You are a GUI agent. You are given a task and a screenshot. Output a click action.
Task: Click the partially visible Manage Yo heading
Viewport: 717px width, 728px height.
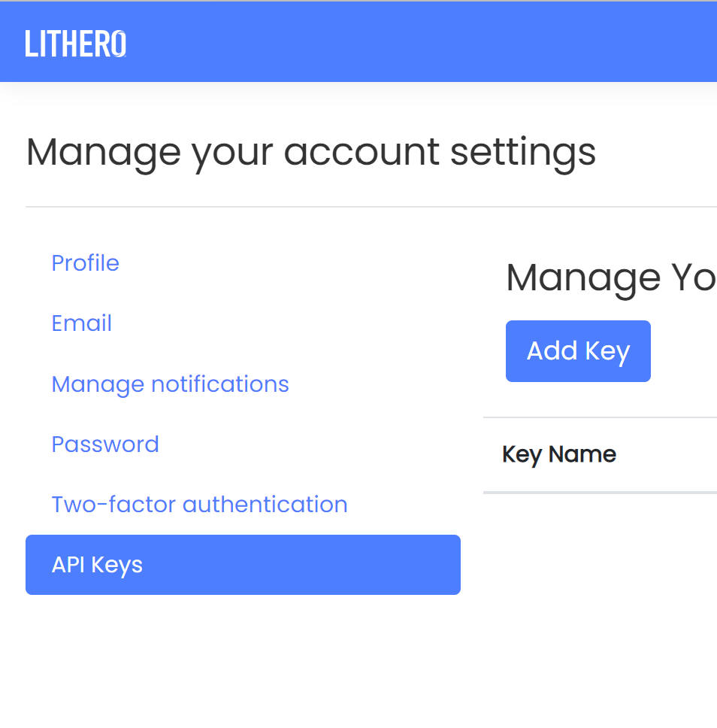(611, 278)
